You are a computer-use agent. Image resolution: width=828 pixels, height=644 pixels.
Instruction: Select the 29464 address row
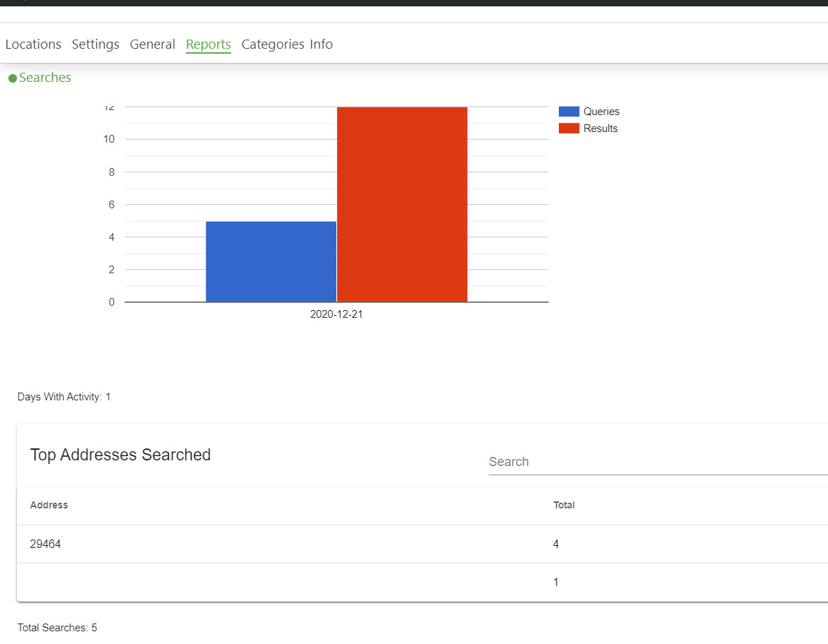click(422, 544)
